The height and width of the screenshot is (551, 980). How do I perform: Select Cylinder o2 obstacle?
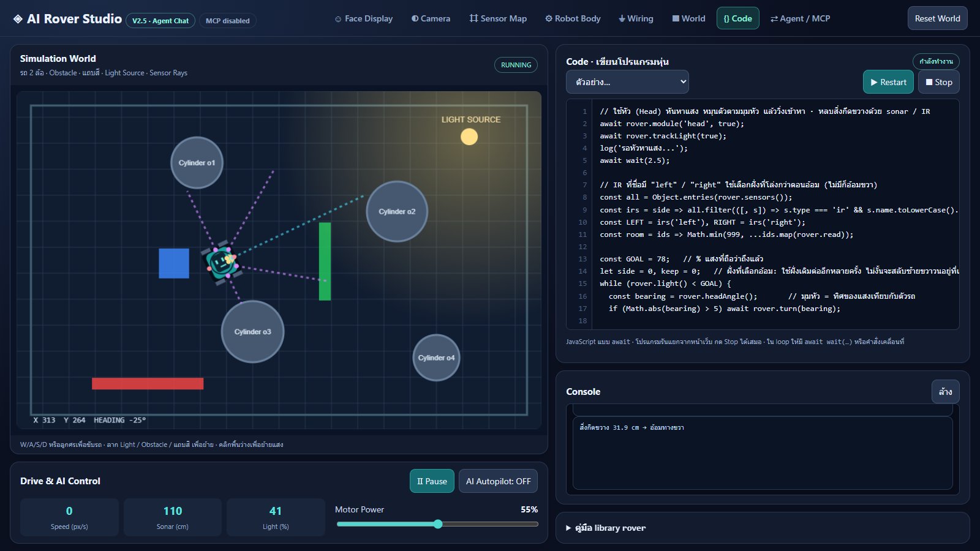point(397,211)
